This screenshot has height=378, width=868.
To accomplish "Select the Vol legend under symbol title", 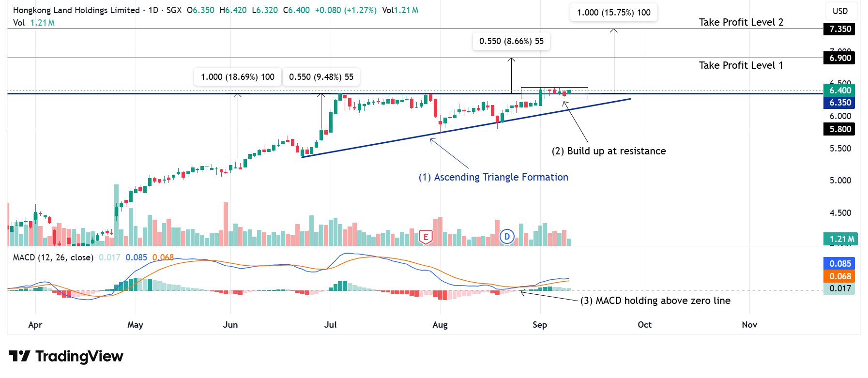I will [33, 23].
